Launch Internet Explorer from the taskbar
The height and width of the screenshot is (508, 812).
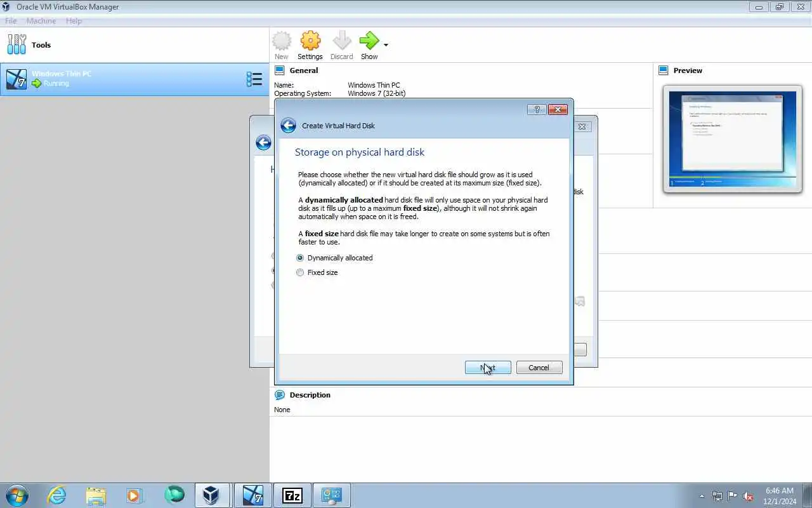57,495
